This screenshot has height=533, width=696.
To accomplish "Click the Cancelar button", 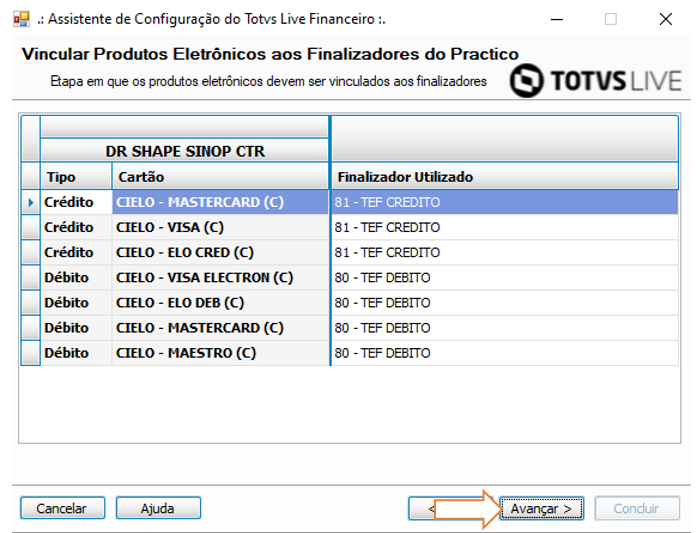I will click(x=62, y=508).
